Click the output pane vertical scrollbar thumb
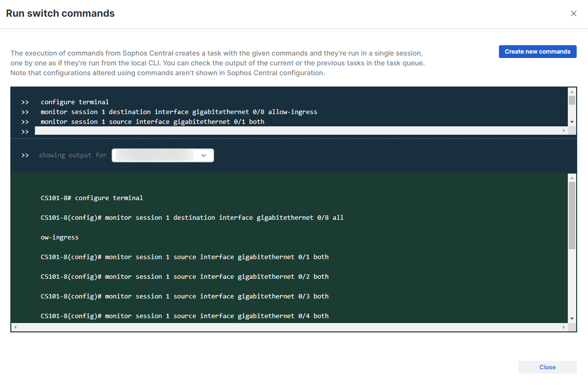The height and width of the screenshot is (385, 588). 572,215
